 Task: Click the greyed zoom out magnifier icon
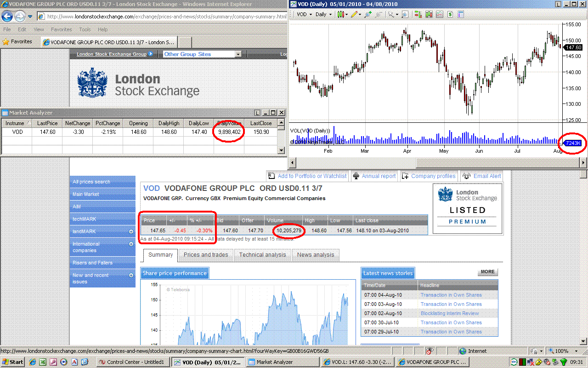[x=379, y=14]
